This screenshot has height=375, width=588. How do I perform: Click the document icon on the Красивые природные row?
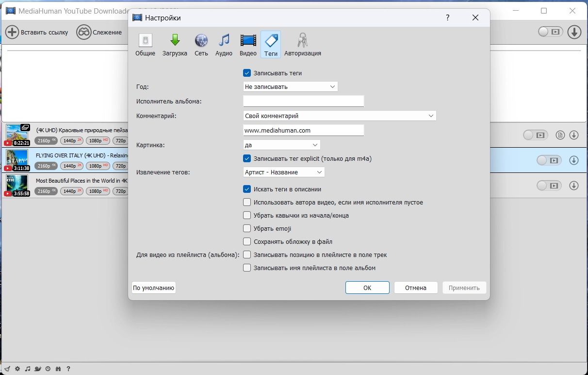[x=560, y=135]
